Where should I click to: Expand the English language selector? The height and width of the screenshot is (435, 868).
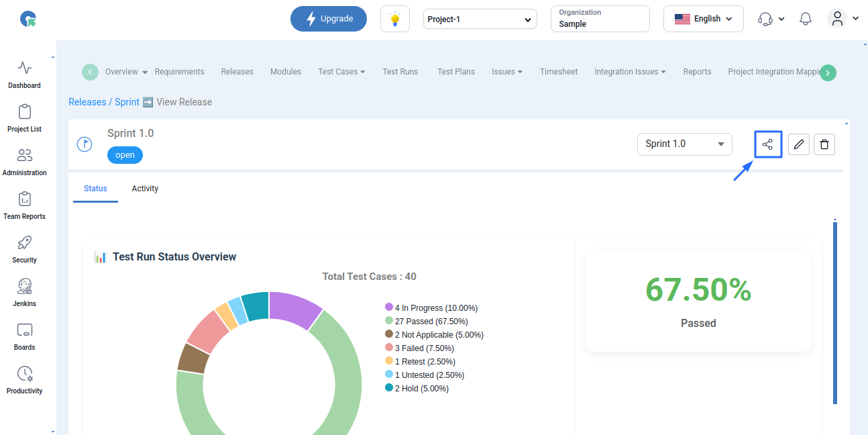[703, 19]
